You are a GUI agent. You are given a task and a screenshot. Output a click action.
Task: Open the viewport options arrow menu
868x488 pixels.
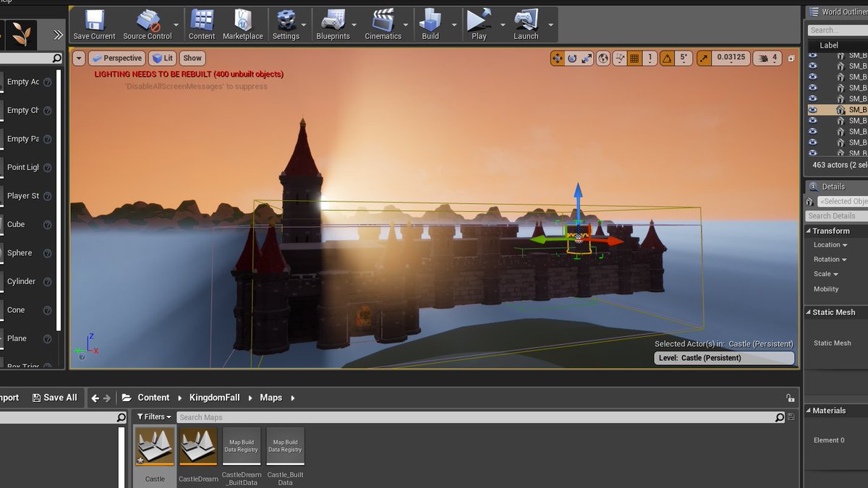[x=79, y=59]
